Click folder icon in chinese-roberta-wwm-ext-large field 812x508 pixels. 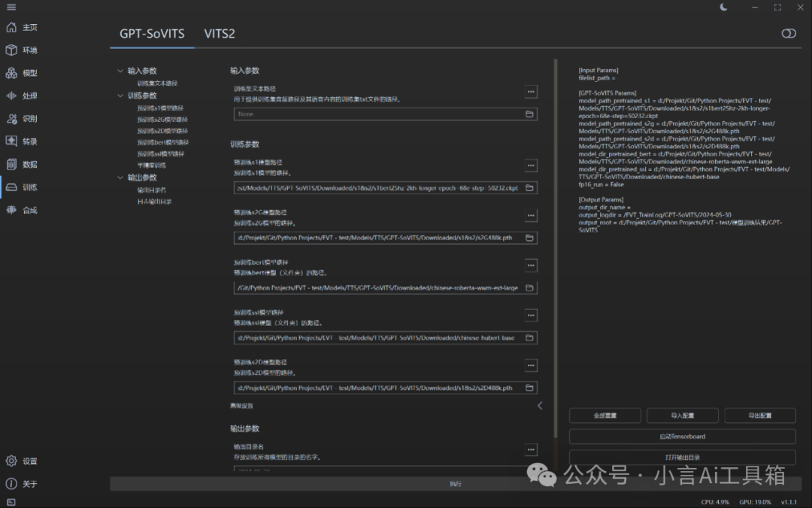tap(529, 287)
